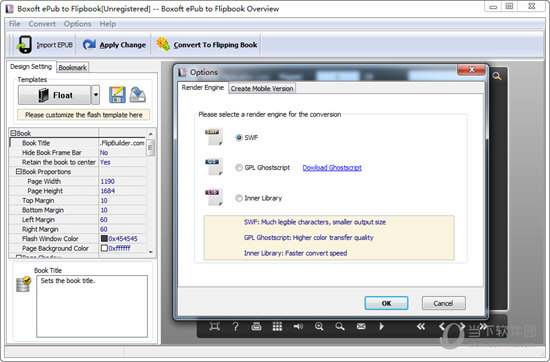Image resolution: width=550 pixels, height=362 pixels.
Task: Click the Convert To Flipping Book gear icon
Action: (163, 44)
